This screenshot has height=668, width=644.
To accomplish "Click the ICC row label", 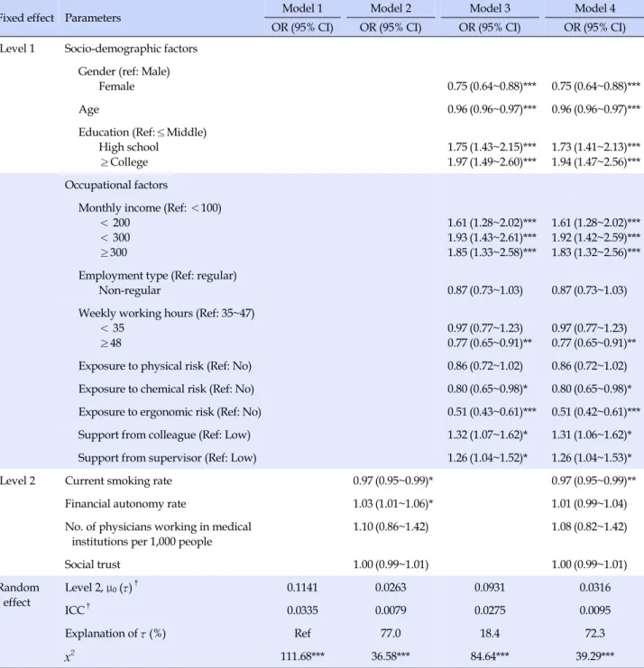I will (x=78, y=609).
